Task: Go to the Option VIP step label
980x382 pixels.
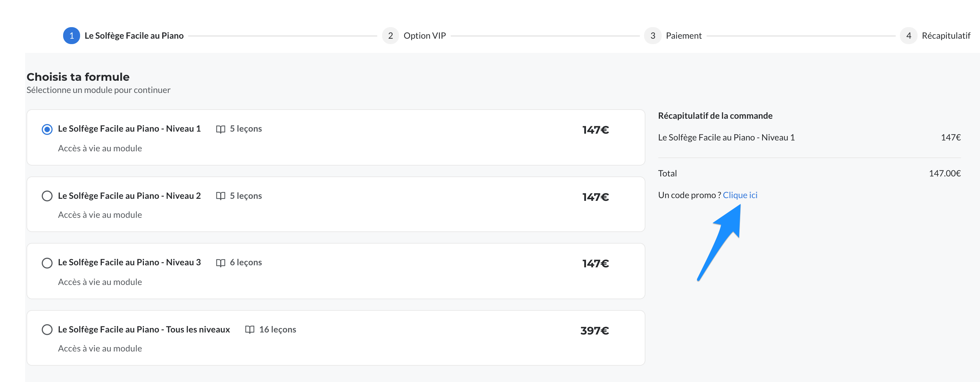Action: click(424, 36)
